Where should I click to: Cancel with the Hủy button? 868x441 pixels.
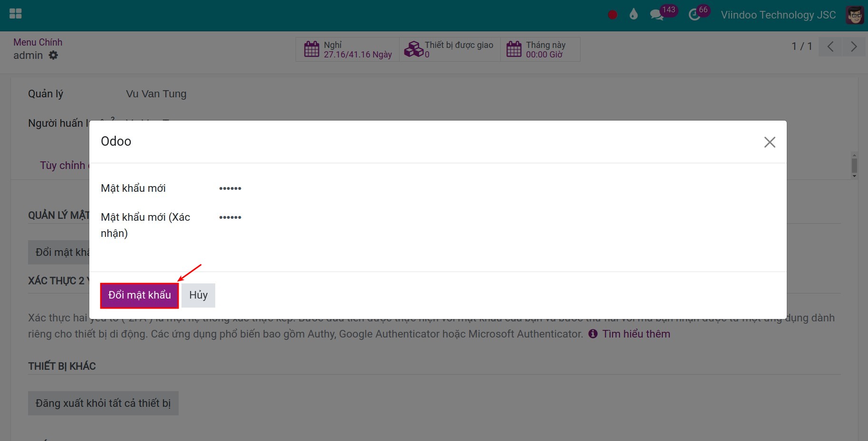tap(199, 295)
